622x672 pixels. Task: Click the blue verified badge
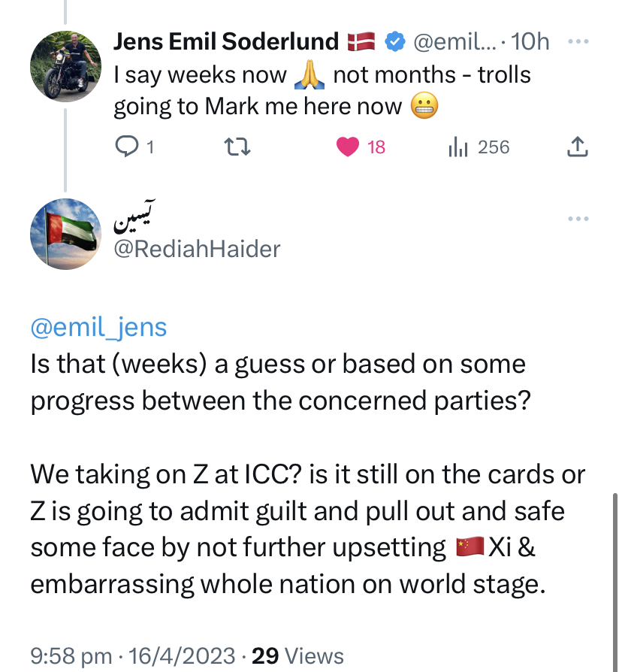click(394, 42)
